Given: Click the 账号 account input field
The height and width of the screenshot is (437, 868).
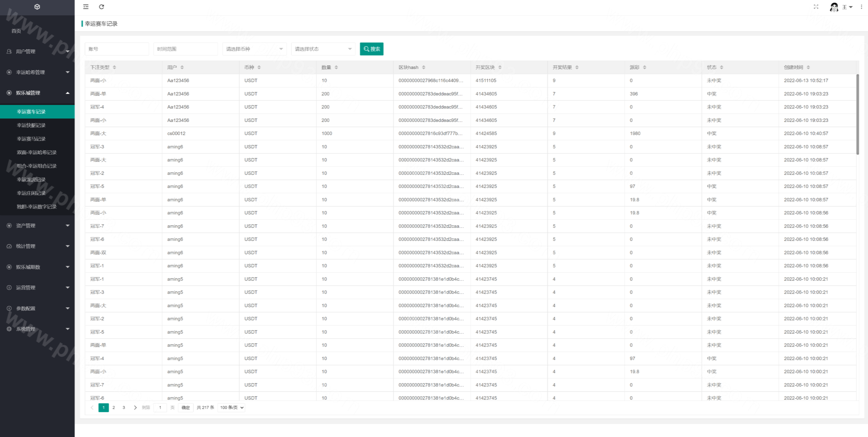Looking at the screenshot, I should (x=116, y=49).
